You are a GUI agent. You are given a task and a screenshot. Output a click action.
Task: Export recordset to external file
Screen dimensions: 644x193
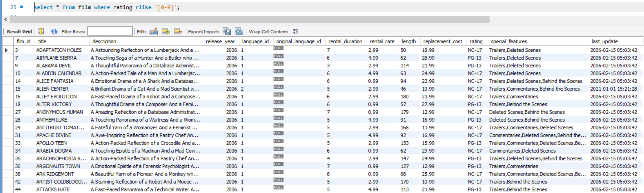227,32
